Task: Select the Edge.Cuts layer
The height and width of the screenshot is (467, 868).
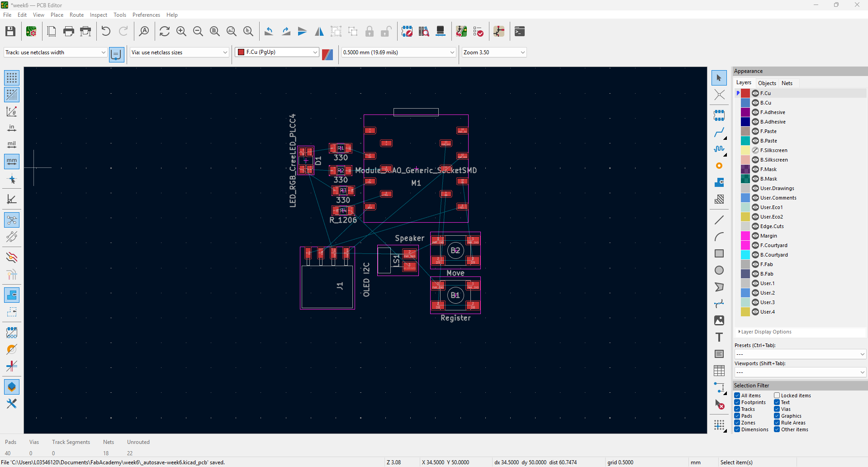Action: [772, 226]
